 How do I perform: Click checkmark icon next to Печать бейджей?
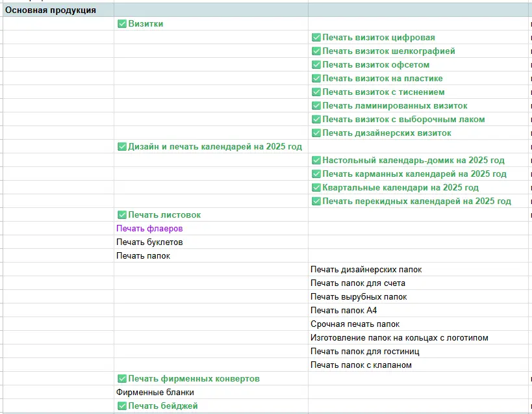point(121,406)
